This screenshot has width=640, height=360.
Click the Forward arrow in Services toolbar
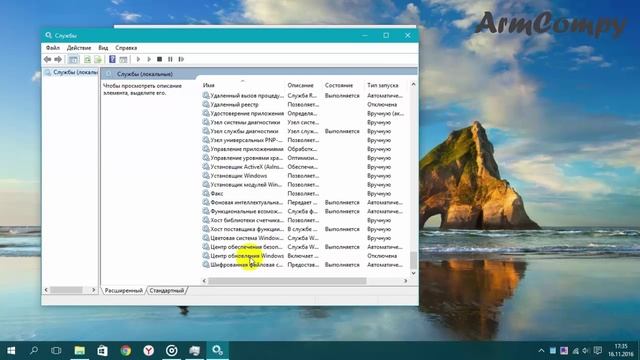(58, 60)
